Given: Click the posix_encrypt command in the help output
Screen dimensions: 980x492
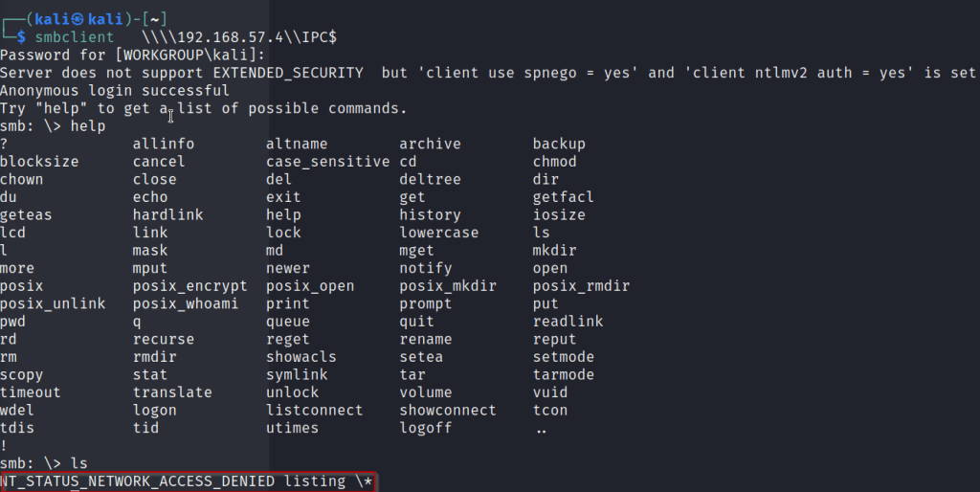Looking at the screenshot, I should [x=189, y=286].
